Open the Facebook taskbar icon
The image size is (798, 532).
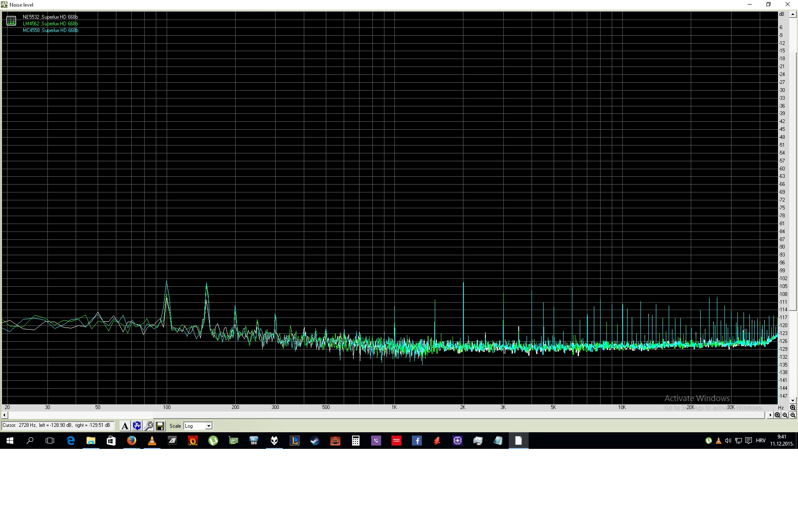(x=417, y=441)
